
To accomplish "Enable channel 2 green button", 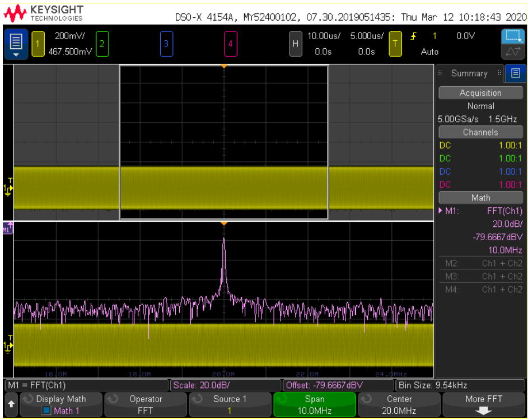I will point(102,44).
